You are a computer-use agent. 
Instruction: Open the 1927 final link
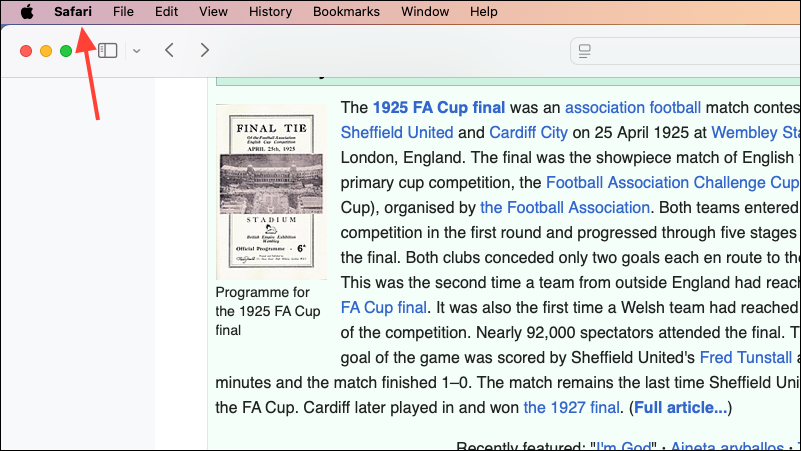click(x=572, y=407)
